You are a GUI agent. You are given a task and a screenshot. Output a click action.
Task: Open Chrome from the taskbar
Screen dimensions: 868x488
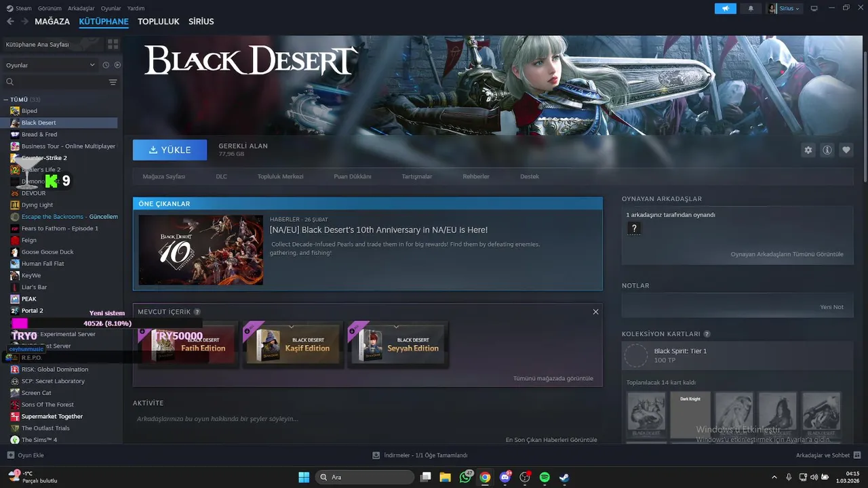[x=485, y=477]
